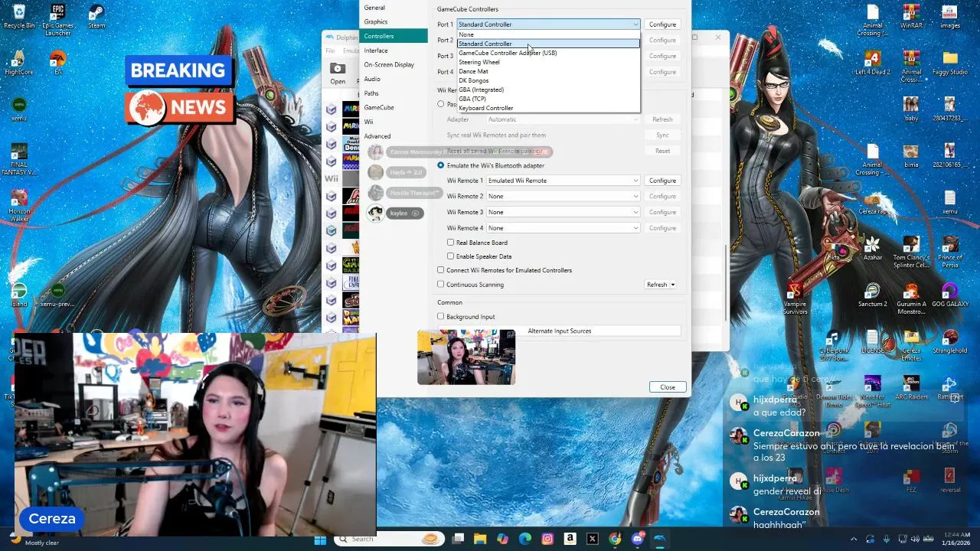Open the File menu in Dolphin

330,51
